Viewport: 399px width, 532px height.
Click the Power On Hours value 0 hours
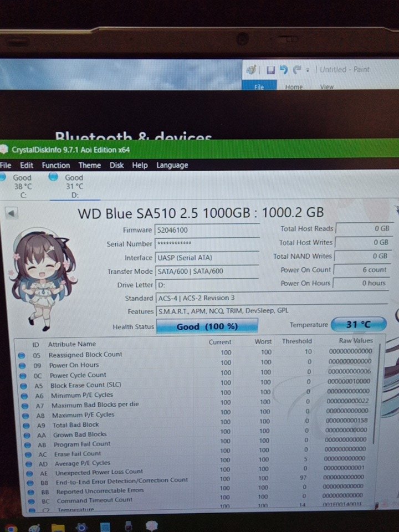(360, 283)
